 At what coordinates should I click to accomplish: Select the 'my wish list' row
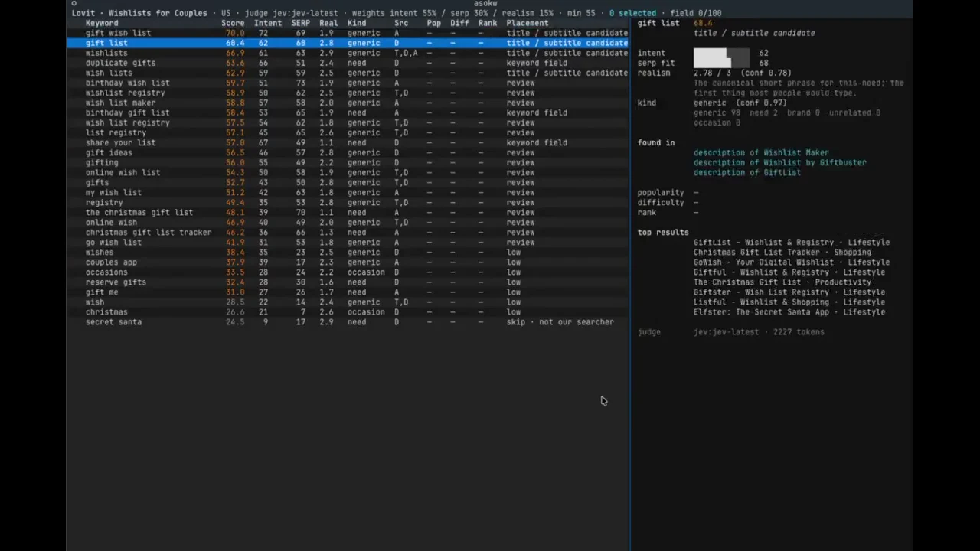click(348, 192)
